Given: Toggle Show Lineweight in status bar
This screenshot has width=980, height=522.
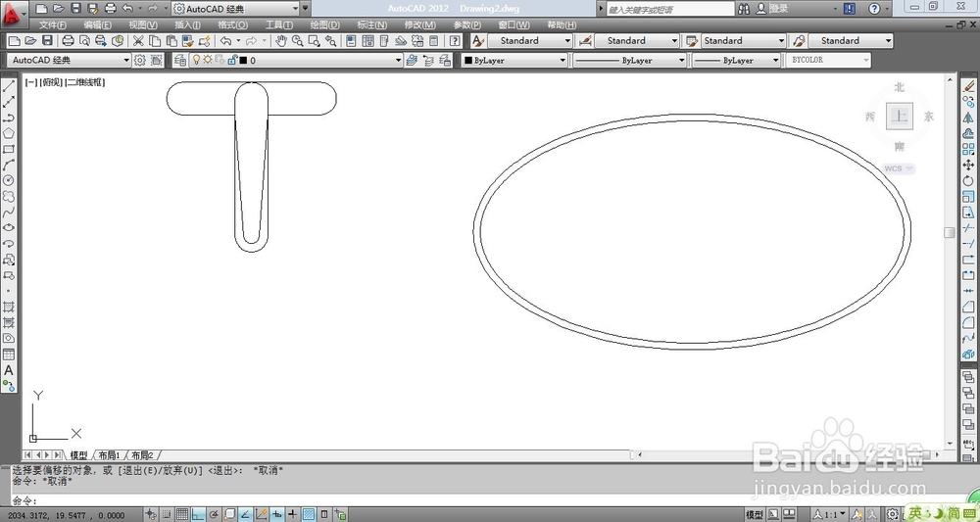Looking at the screenshot, I should click(x=292, y=514).
